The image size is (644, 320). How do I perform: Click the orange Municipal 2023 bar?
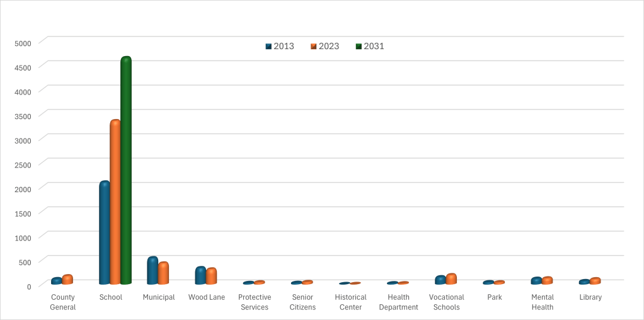(x=163, y=273)
